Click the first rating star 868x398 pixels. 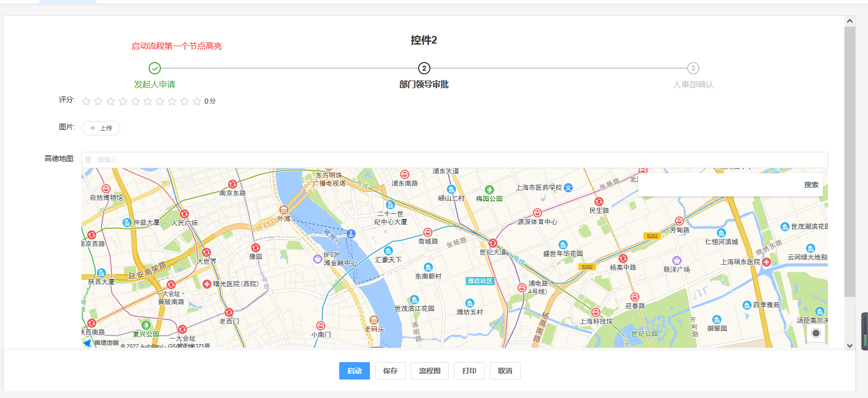tap(86, 101)
